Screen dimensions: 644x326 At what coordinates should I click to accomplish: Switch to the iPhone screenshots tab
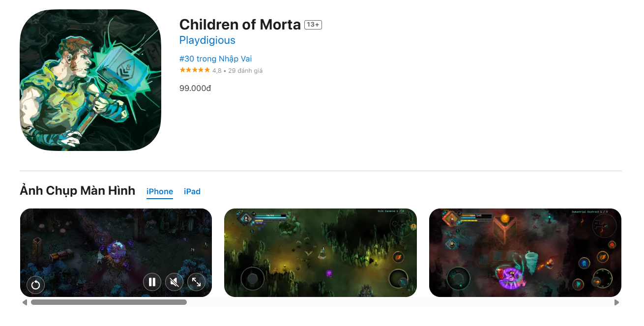pyautogui.click(x=160, y=191)
